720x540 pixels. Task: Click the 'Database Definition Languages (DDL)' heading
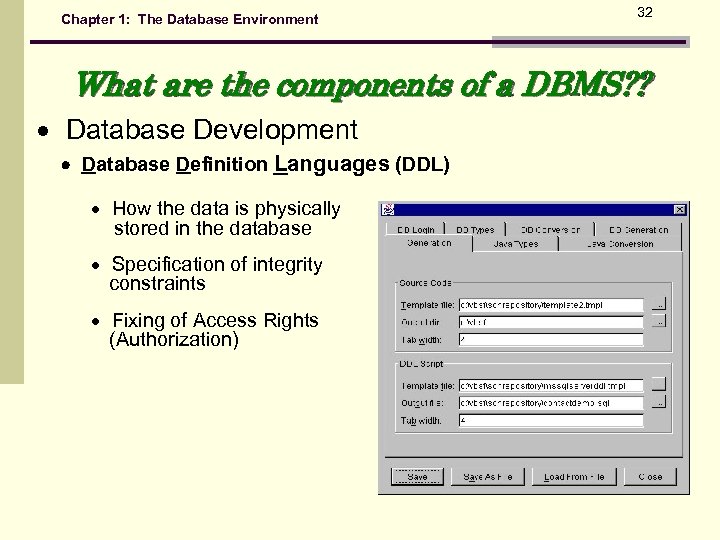coord(265,164)
